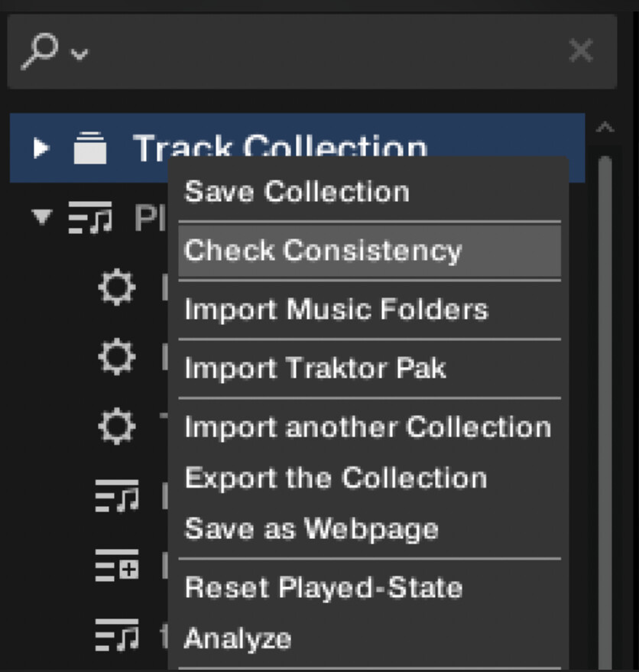Click the Track Collection folder icon
The width and height of the screenshot is (639, 672).
pyautogui.click(x=89, y=148)
